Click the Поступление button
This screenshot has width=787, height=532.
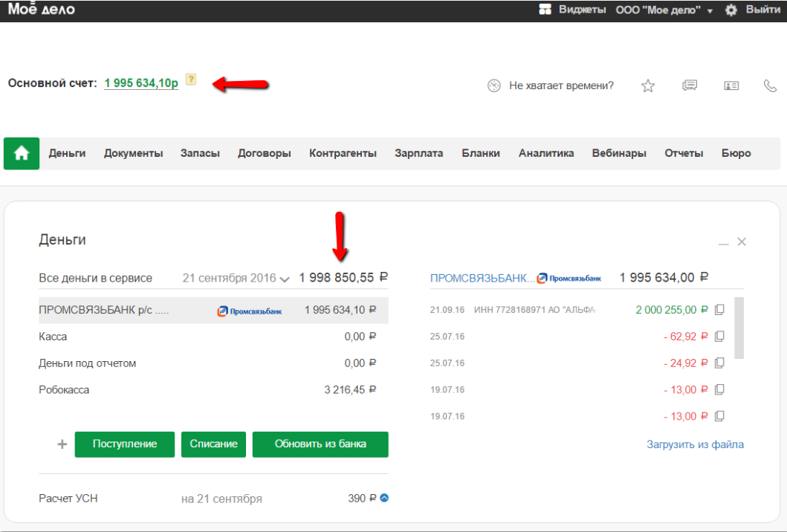124,444
